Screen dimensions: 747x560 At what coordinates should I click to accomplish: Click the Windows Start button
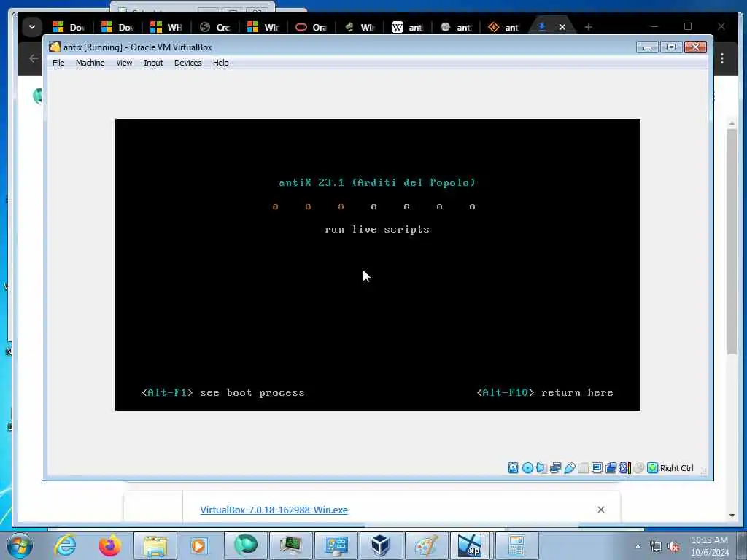(20, 545)
